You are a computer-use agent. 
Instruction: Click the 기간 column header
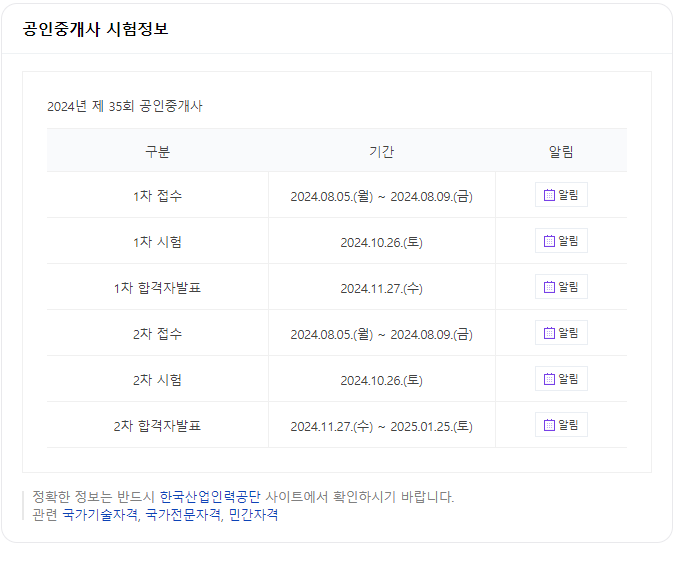pyautogui.click(x=382, y=152)
